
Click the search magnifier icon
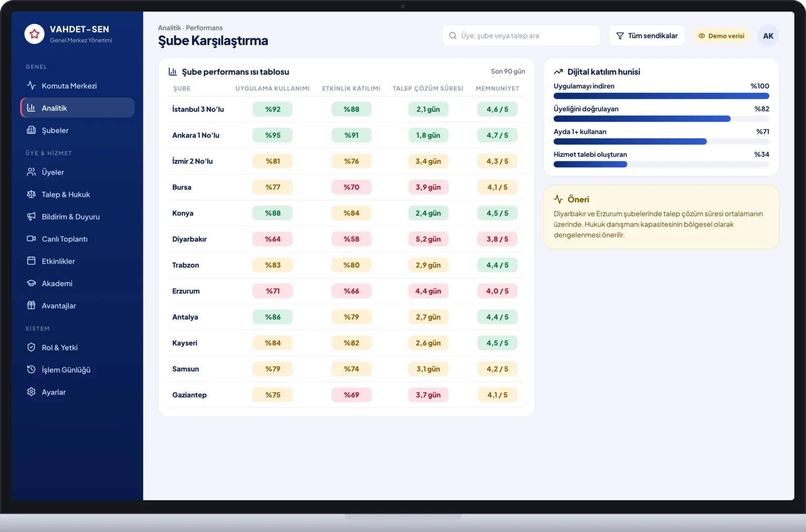453,36
